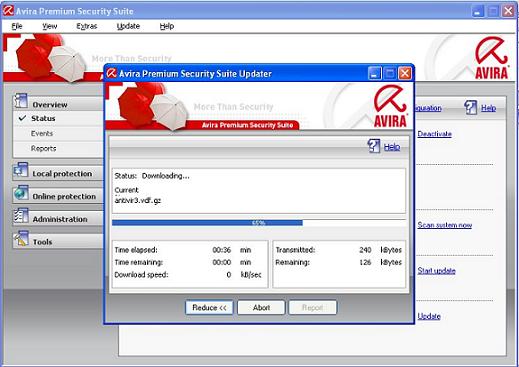Click the Reduce << button
The width and height of the screenshot is (519, 367).
(x=209, y=307)
